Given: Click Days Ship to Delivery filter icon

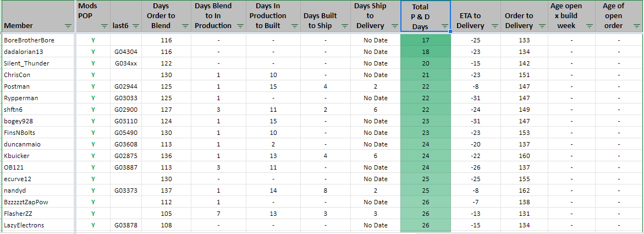Looking at the screenshot, I should (x=394, y=26).
